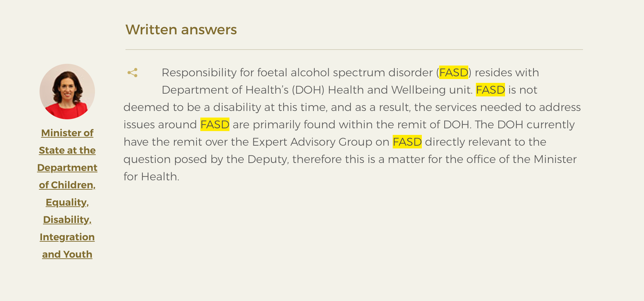Image resolution: width=644 pixels, height=301 pixels.
Task: Open the minister's circular profile photo
Action: point(67,92)
